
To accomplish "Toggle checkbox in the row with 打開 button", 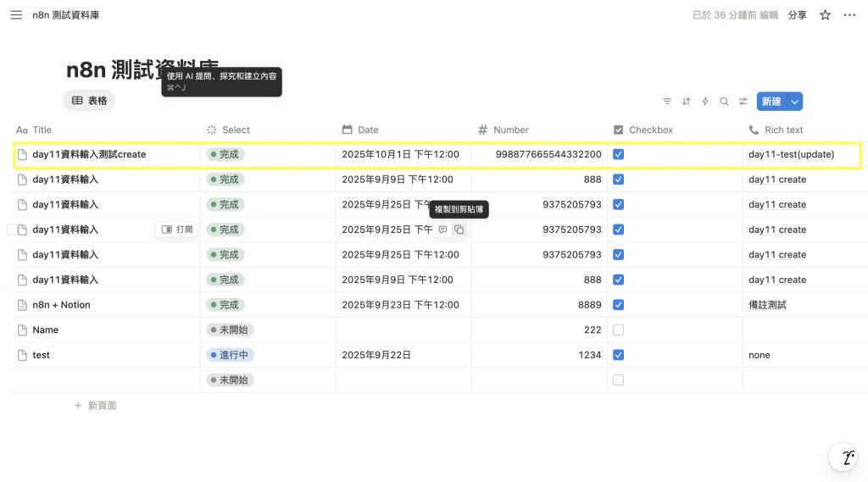I will pos(618,229).
